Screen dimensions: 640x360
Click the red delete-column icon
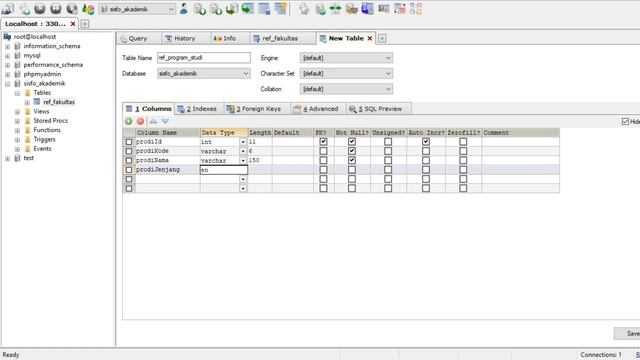(x=140, y=121)
